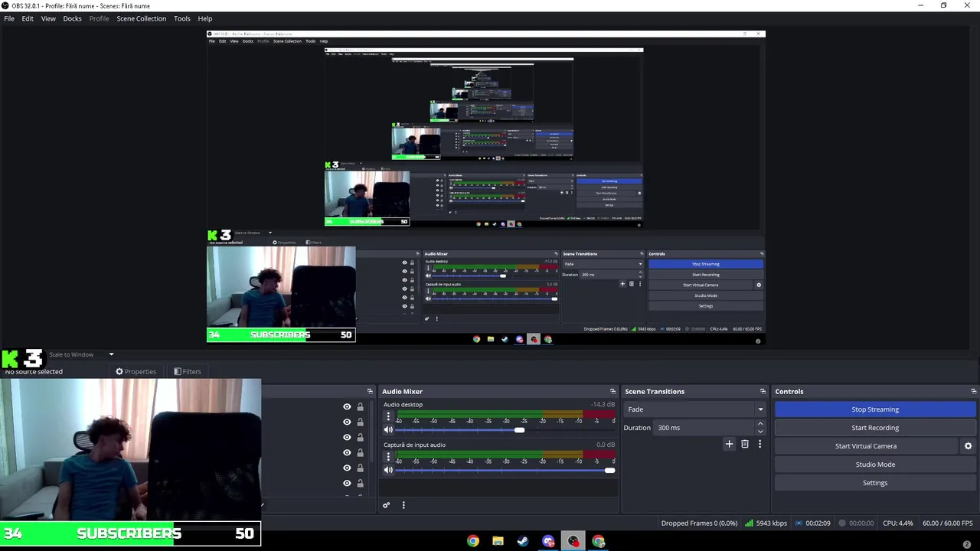Viewport: 980px width, 551px height.
Task: Click the Audio desktop level meter
Action: (505, 414)
